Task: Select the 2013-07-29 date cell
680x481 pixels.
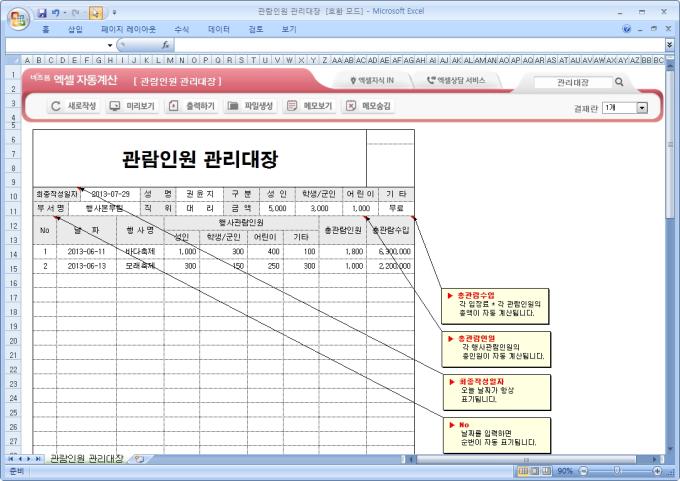Action: click(111, 194)
